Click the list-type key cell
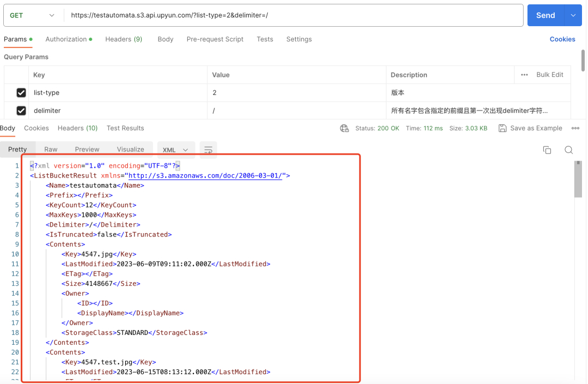Image resolution: width=588 pixels, height=384 pixels. pos(118,93)
